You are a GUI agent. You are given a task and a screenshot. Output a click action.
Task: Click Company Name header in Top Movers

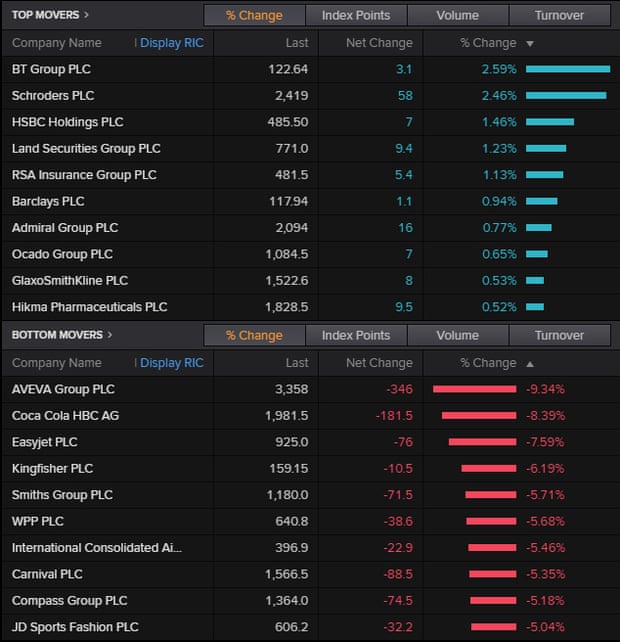pos(57,43)
